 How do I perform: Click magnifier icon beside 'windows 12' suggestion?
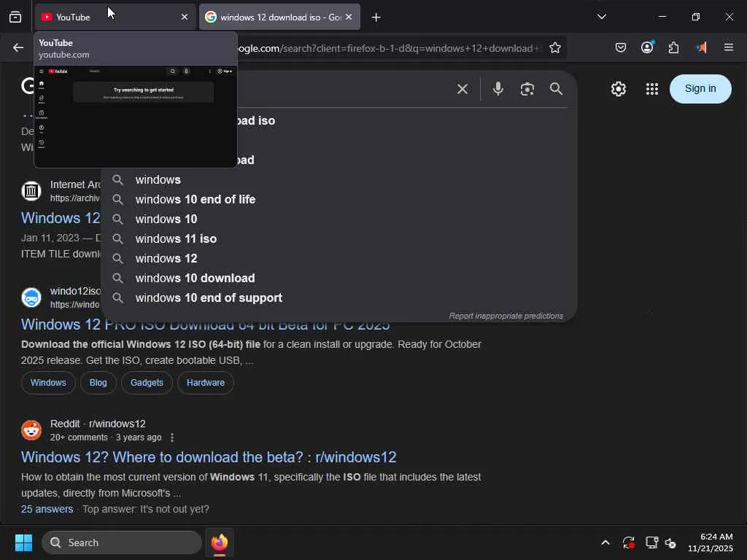[x=117, y=258]
